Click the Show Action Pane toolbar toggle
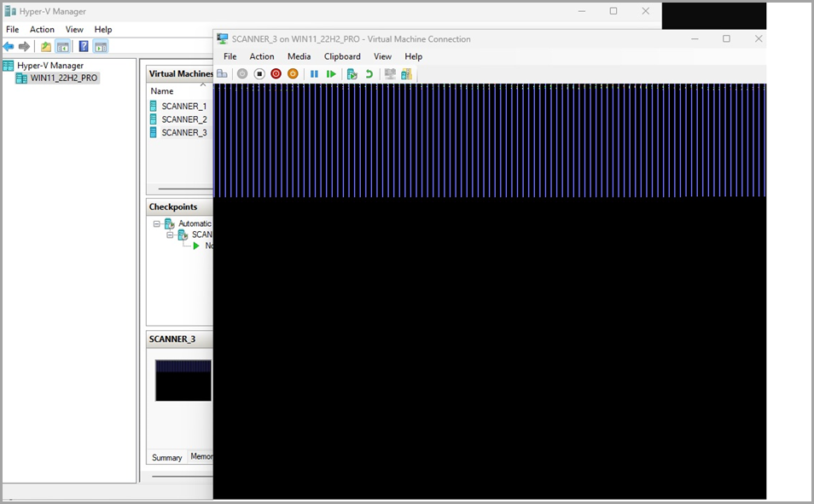This screenshot has width=814, height=504. click(x=99, y=46)
